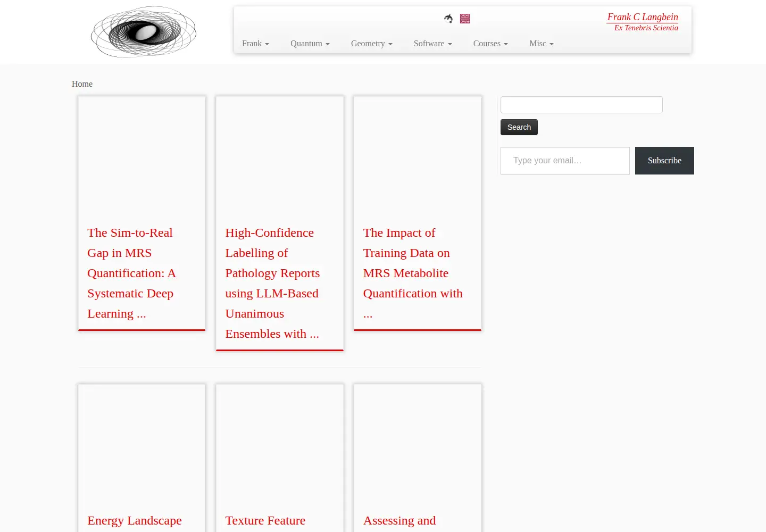The height and width of the screenshot is (532, 766).
Task: Click the email subscription input
Action: [565, 161]
